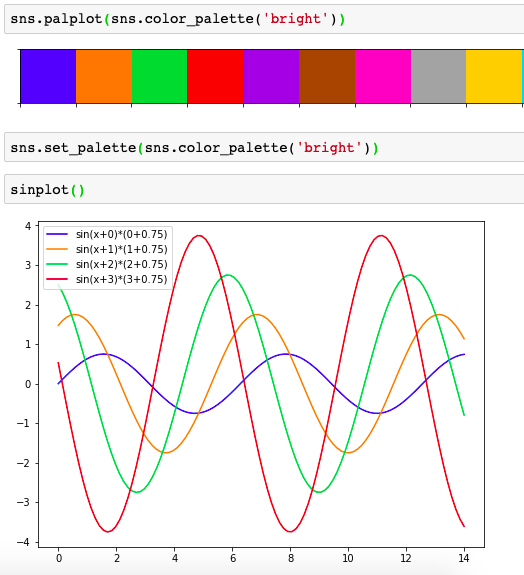
Task: Pick the magenta pink palette swatch
Action: coord(383,76)
